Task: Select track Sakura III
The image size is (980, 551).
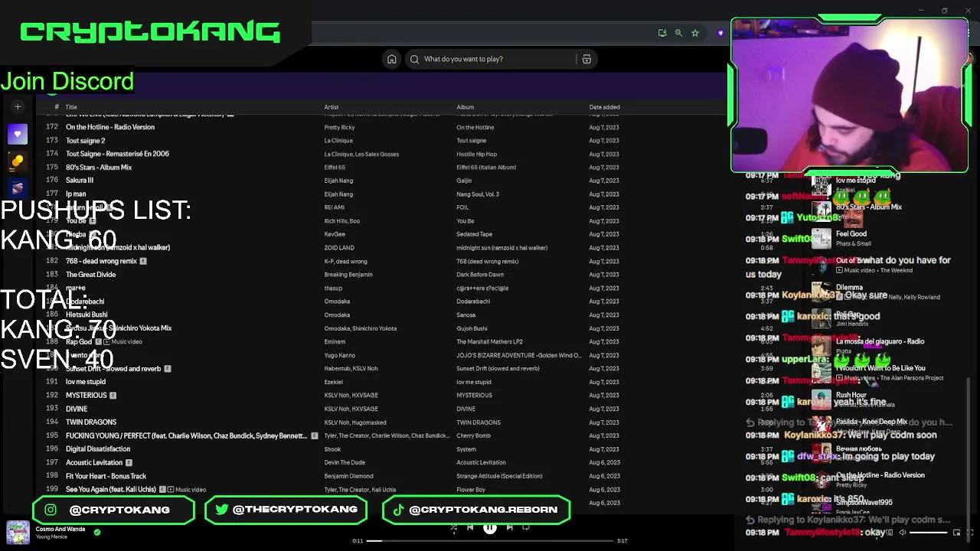Action: [x=80, y=181]
